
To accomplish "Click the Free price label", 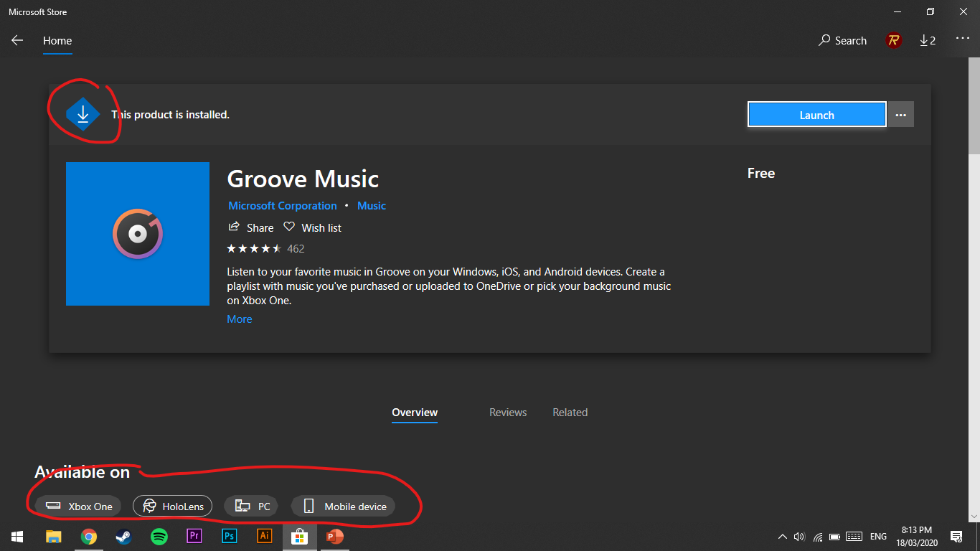I will [761, 173].
